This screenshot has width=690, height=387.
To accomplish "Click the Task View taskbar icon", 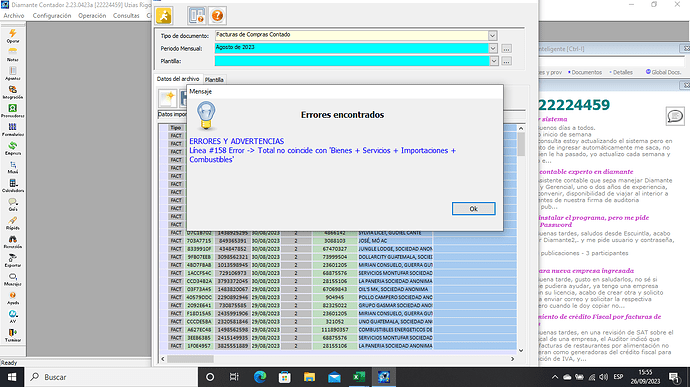I will coord(234,377).
